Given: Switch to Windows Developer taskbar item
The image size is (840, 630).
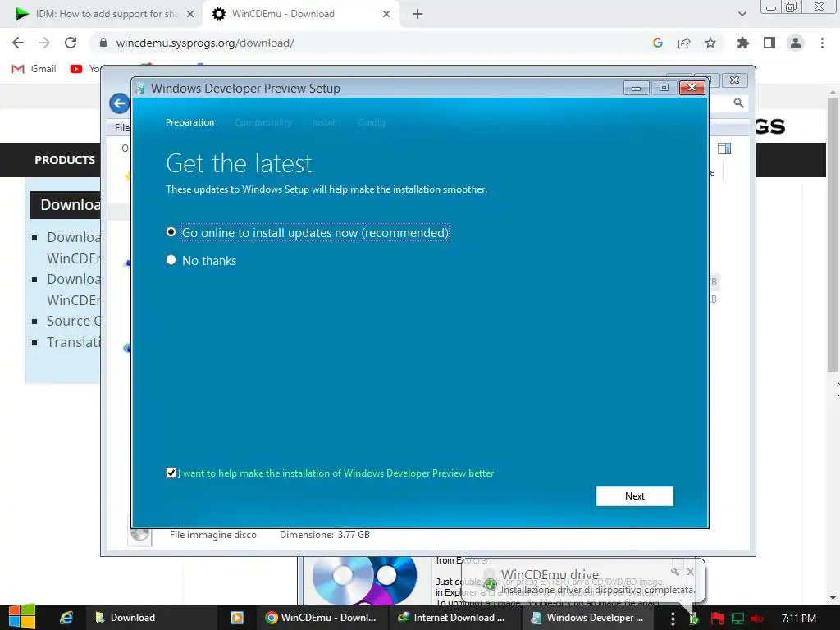Looking at the screenshot, I should click(x=587, y=618).
